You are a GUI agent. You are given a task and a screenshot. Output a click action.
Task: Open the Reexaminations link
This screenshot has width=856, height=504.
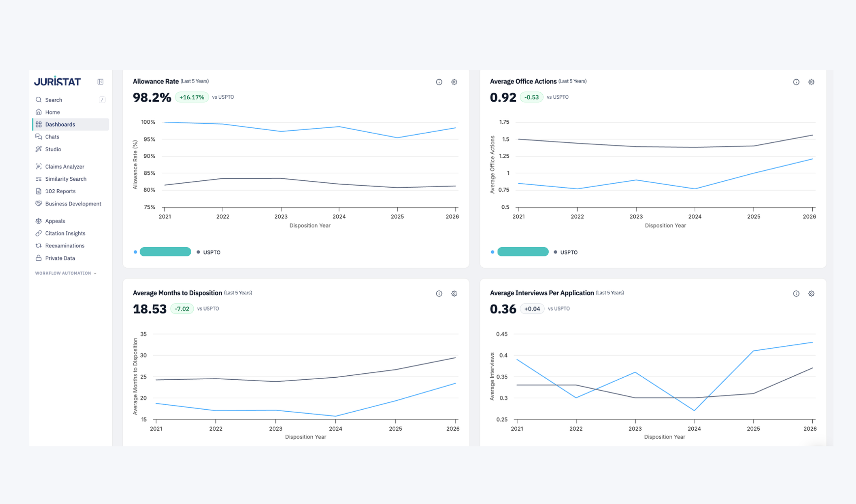(70, 246)
